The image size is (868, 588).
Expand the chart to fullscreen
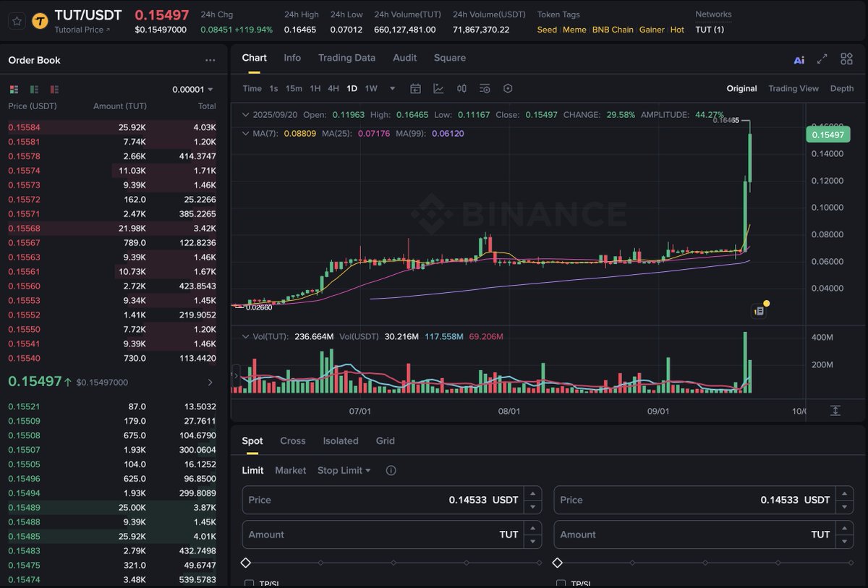(x=822, y=59)
